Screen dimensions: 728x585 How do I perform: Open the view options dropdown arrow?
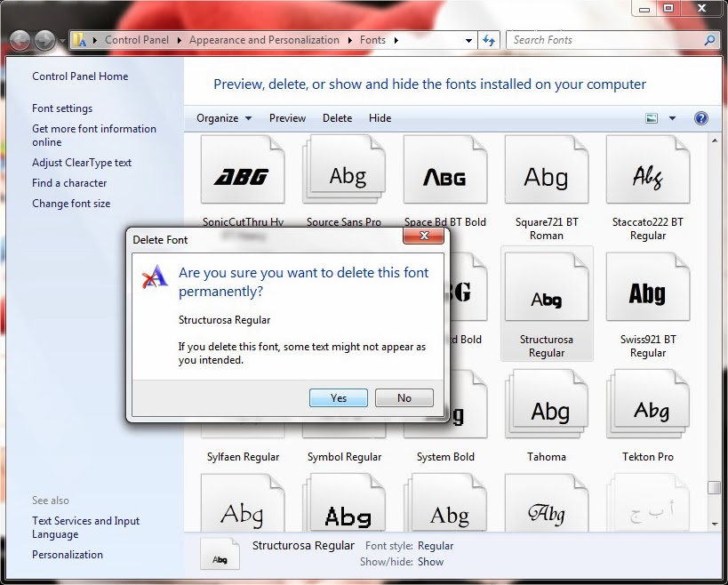click(672, 118)
